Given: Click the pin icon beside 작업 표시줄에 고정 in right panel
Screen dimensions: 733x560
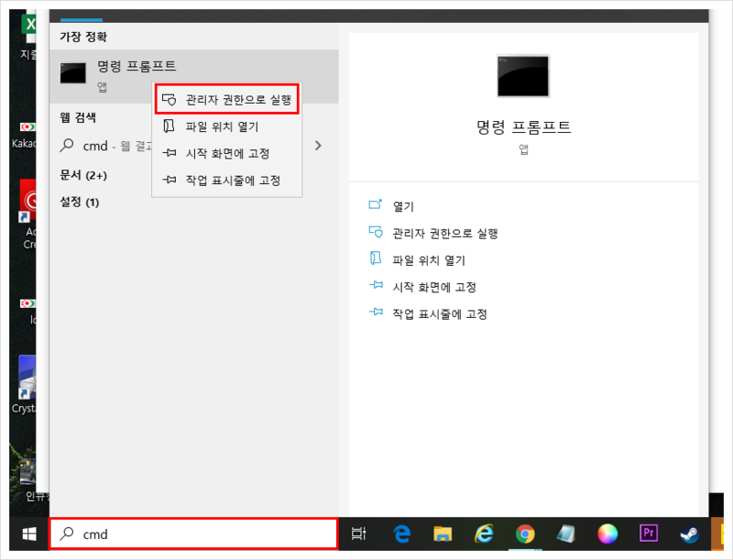Looking at the screenshot, I should point(376,312).
